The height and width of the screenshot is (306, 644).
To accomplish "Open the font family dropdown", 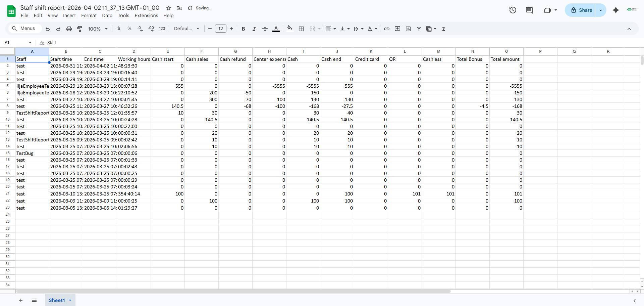I will [x=186, y=29].
